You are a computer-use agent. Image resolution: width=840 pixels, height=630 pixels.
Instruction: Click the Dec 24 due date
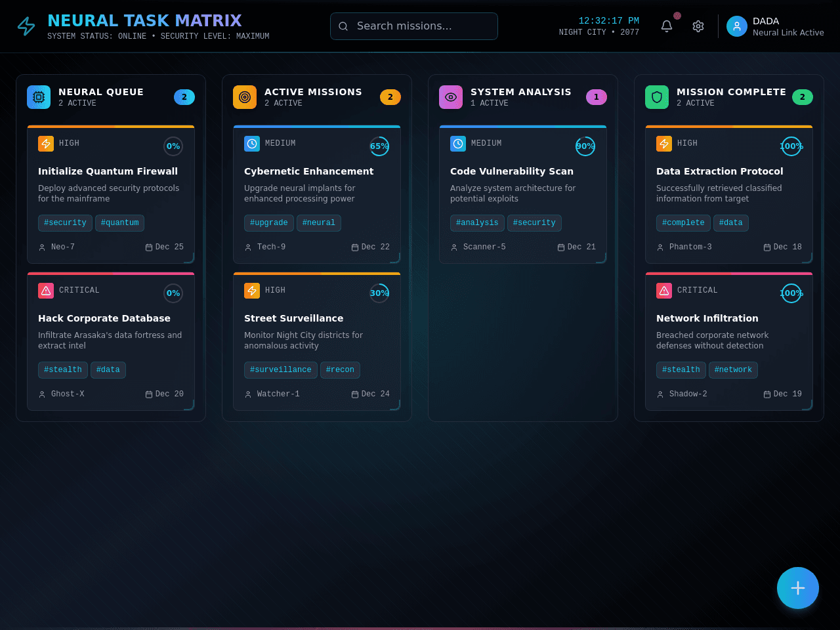point(375,394)
